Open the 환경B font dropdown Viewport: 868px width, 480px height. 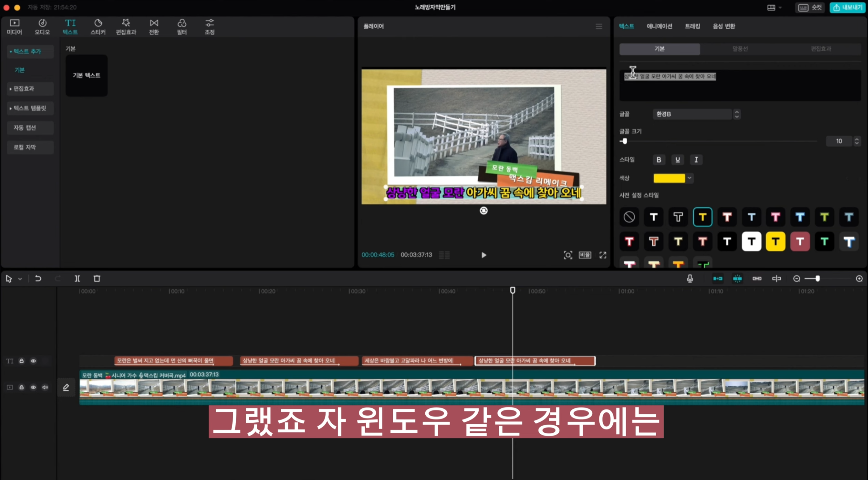[x=693, y=114]
